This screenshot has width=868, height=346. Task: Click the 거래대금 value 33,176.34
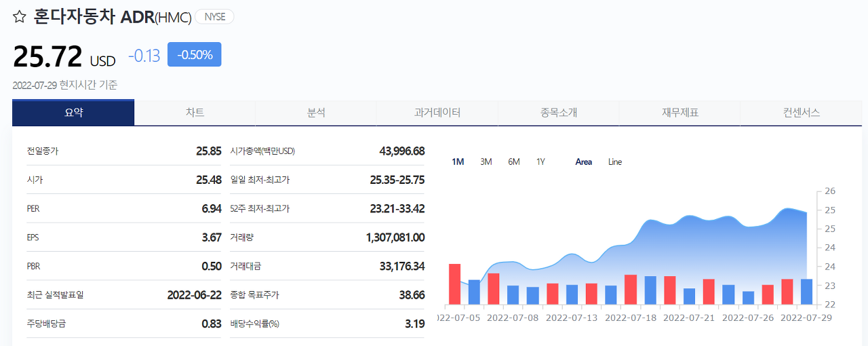click(402, 266)
